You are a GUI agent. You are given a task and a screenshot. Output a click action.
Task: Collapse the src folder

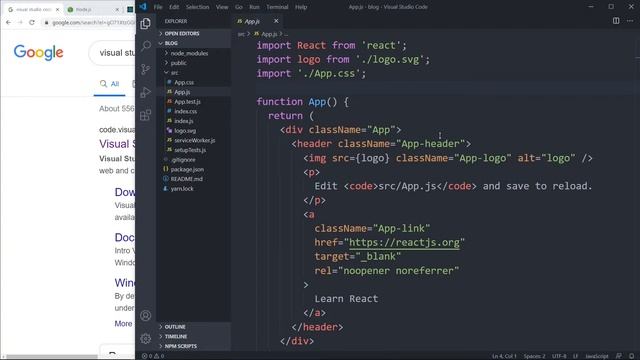point(193,73)
